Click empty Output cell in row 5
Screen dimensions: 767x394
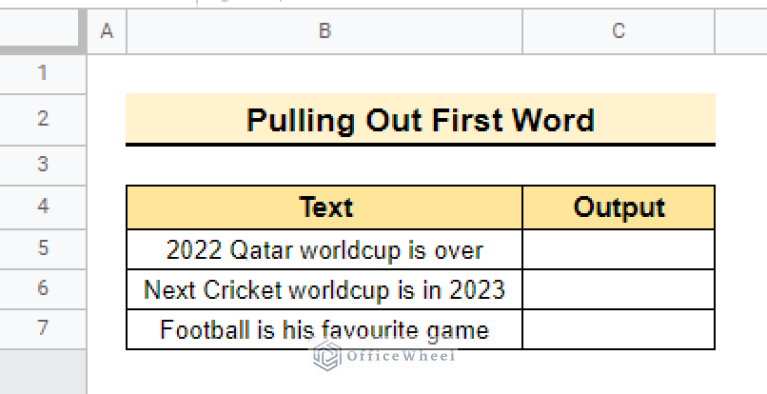click(618, 249)
